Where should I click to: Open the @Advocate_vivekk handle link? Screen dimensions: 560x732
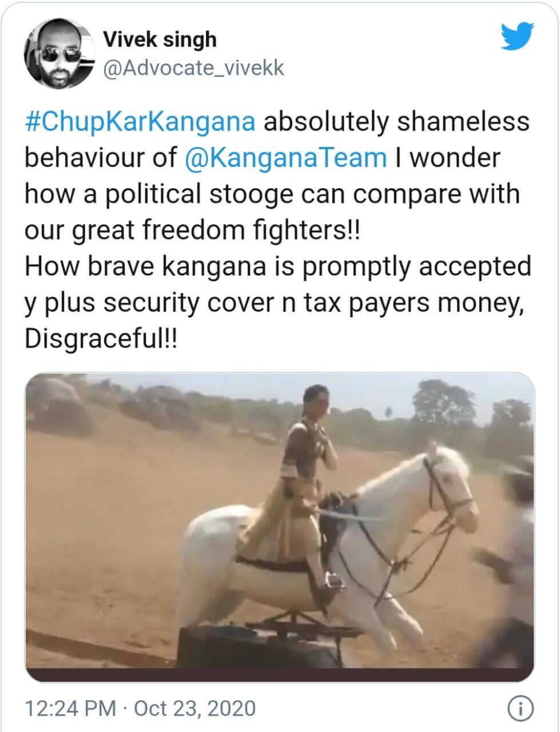click(193, 68)
